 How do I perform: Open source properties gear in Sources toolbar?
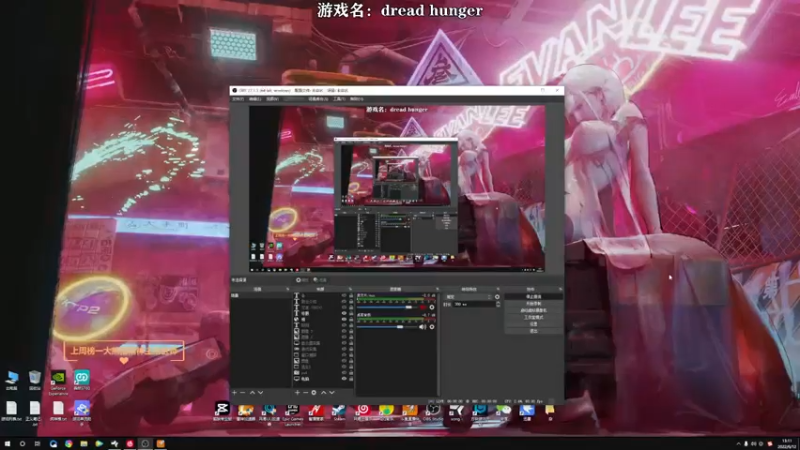314,392
